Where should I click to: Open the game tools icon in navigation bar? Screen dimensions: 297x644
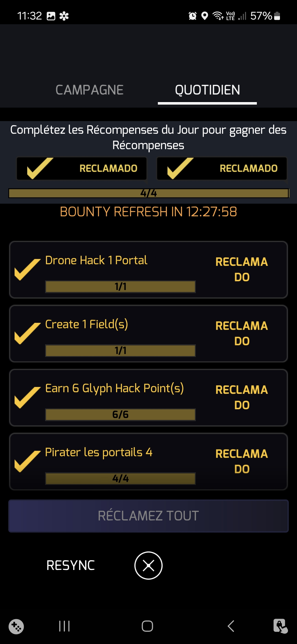point(16,627)
